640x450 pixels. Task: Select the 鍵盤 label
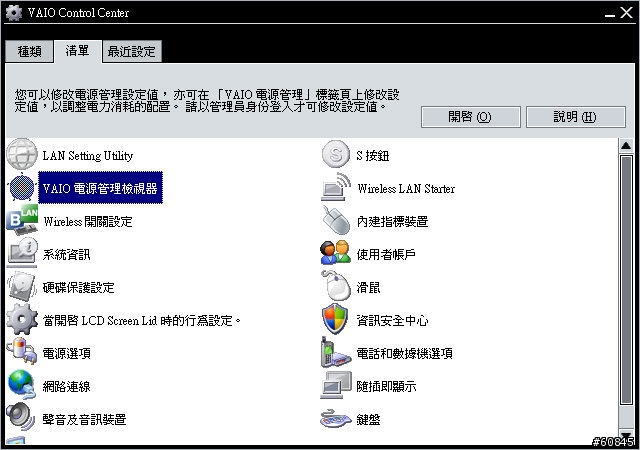click(x=368, y=419)
